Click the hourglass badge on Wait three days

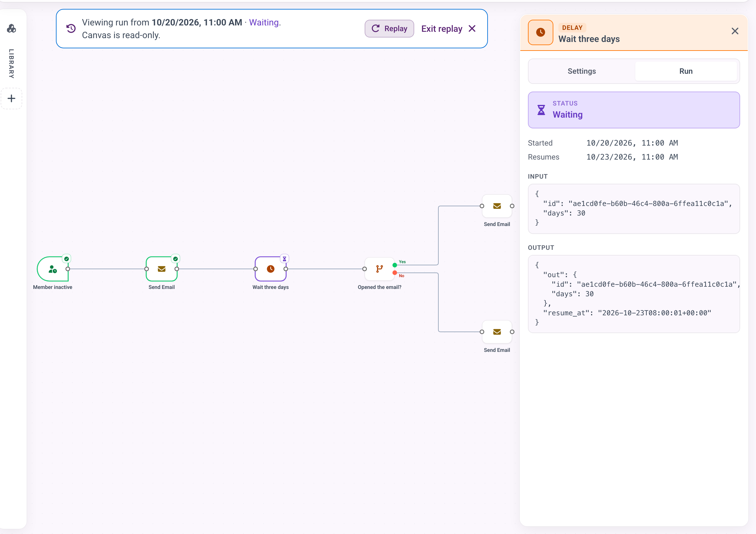click(x=285, y=259)
